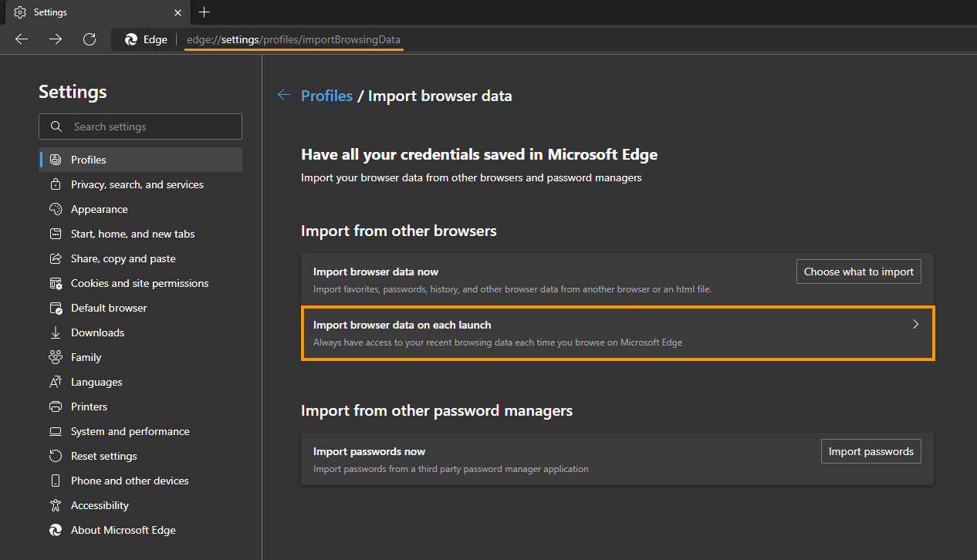Click the Printers icon
The width and height of the screenshot is (977, 560).
pos(56,407)
